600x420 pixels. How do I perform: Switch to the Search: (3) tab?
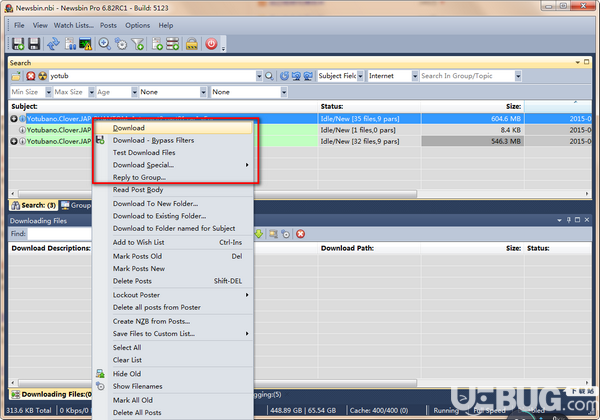click(34, 205)
